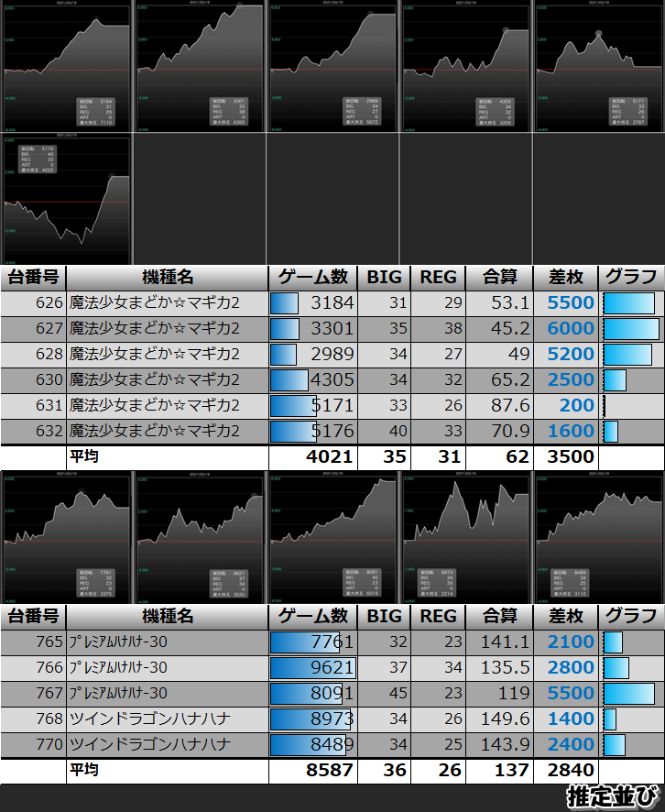Viewport: 665px width, 812px height.
Task: Click the first table's グラフ column header
Action: (x=631, y=278)
